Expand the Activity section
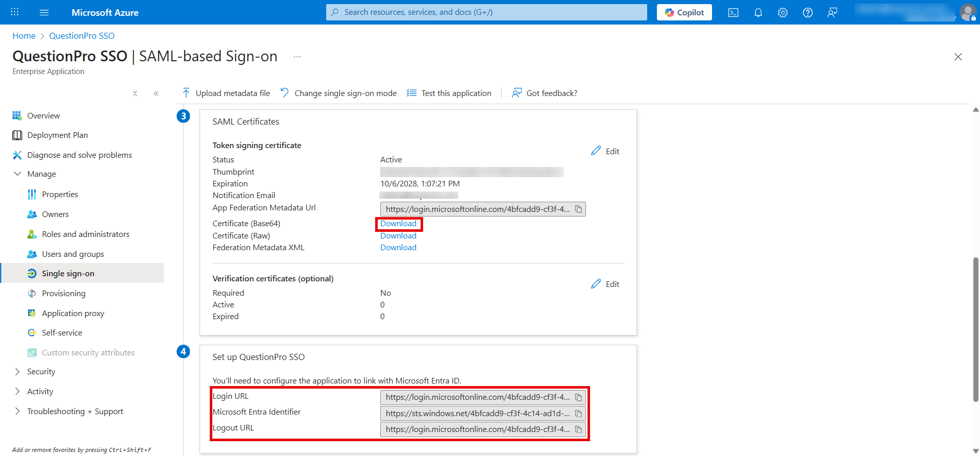 (x=17, y=392)
